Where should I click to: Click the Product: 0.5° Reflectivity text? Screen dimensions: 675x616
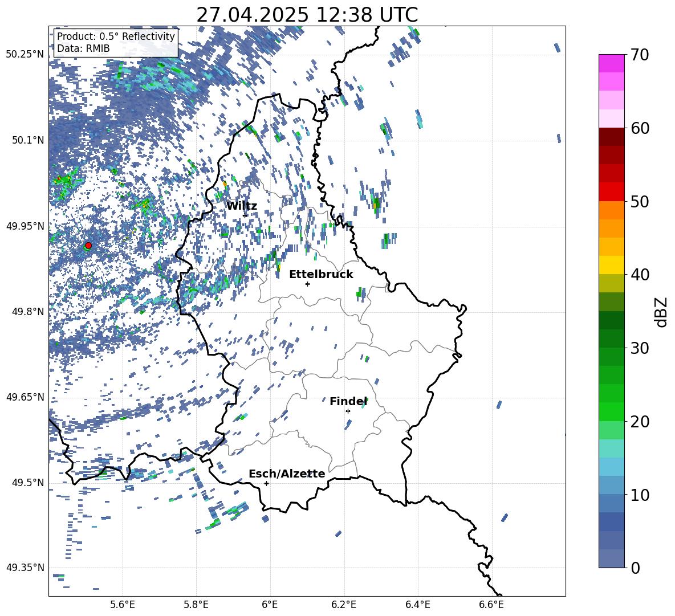[116, 36]
